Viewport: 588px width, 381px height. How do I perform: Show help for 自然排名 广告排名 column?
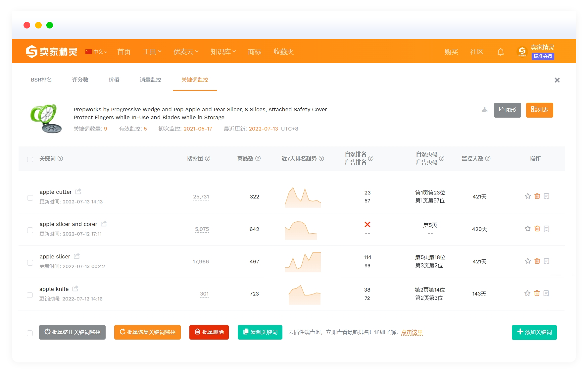(x=371, y=158)
